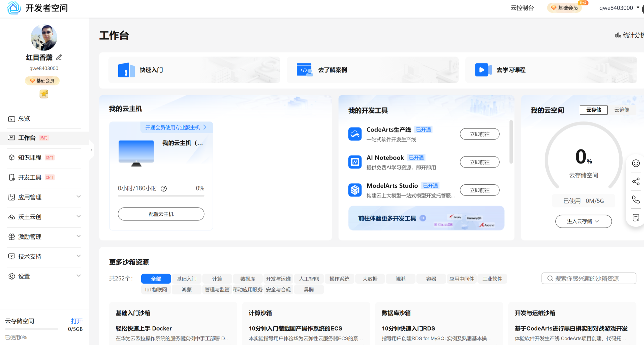
Task: Expand the 激励管理 menu chevron
Action: pyautogui.click(x=79, y=236)
